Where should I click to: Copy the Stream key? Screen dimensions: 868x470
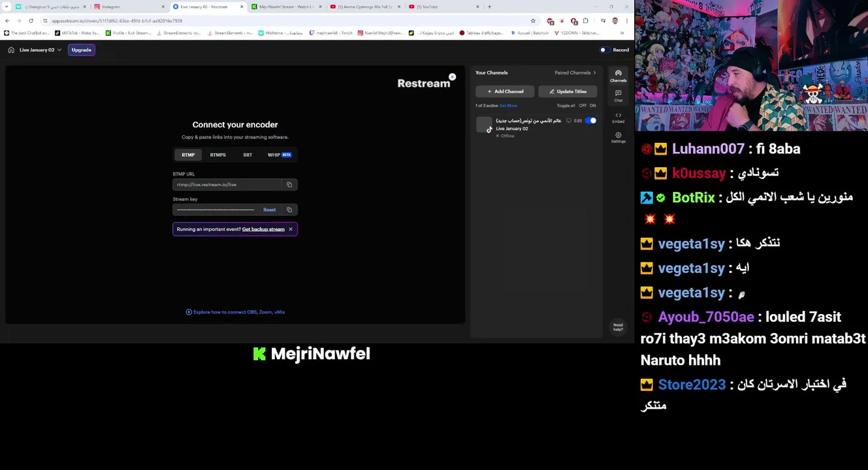(x=289, y=210)
